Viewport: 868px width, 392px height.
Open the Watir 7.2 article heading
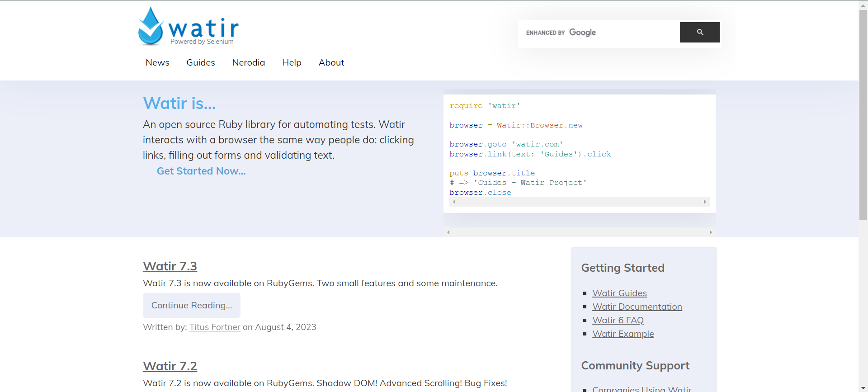pyautogui.click(x=170, y=366)
